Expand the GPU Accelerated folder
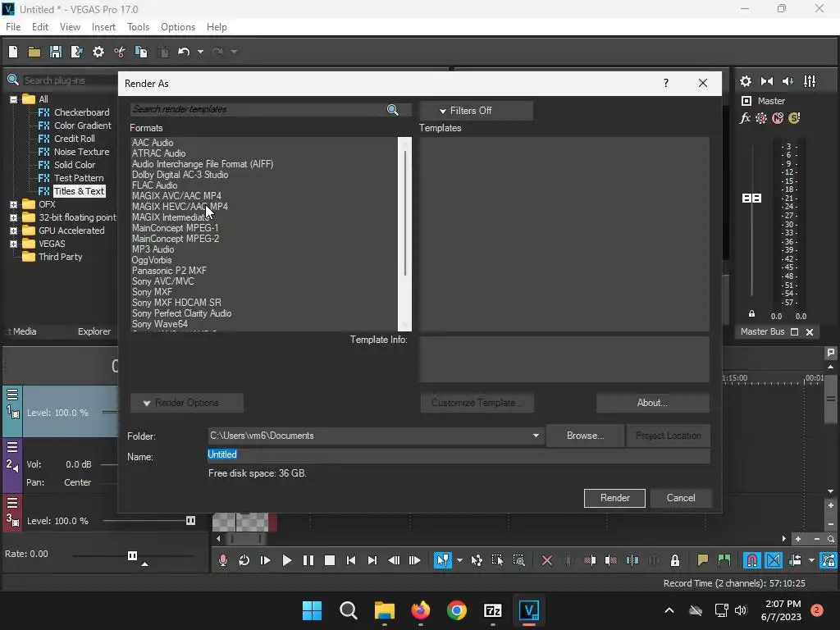840x630 pixels. [13, 231]
